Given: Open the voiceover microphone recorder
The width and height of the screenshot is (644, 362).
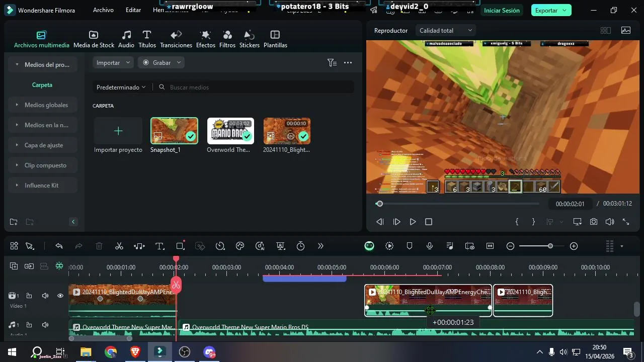Looking at the screenshot, I should [x=430, y=246].
